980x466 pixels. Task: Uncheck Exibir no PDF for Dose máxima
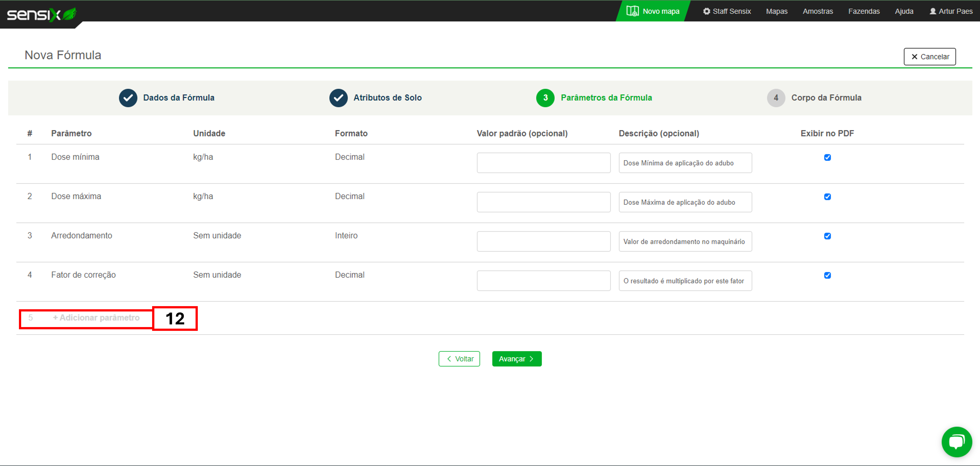coord(827,197)
